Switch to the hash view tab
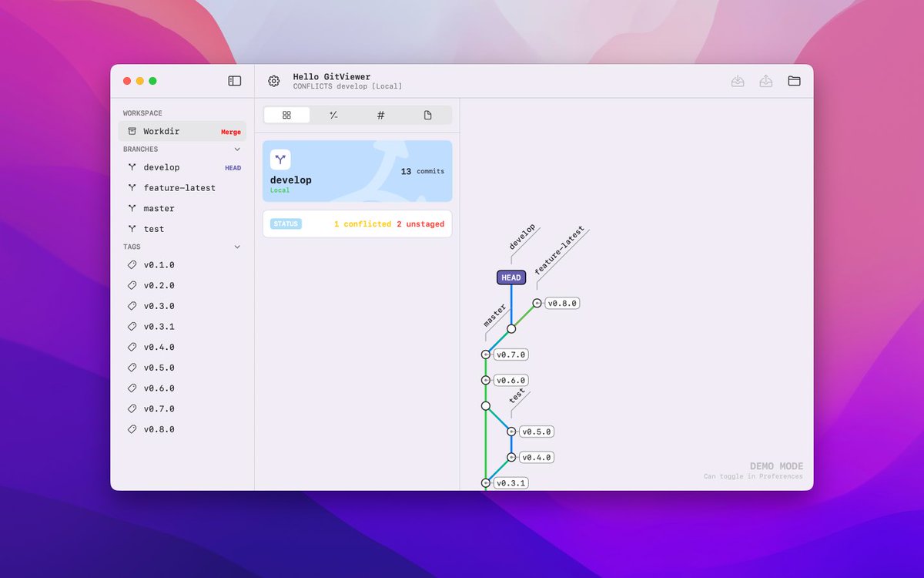Image resolution: width=924 pixels, height=578 pixels. [380, 114]
